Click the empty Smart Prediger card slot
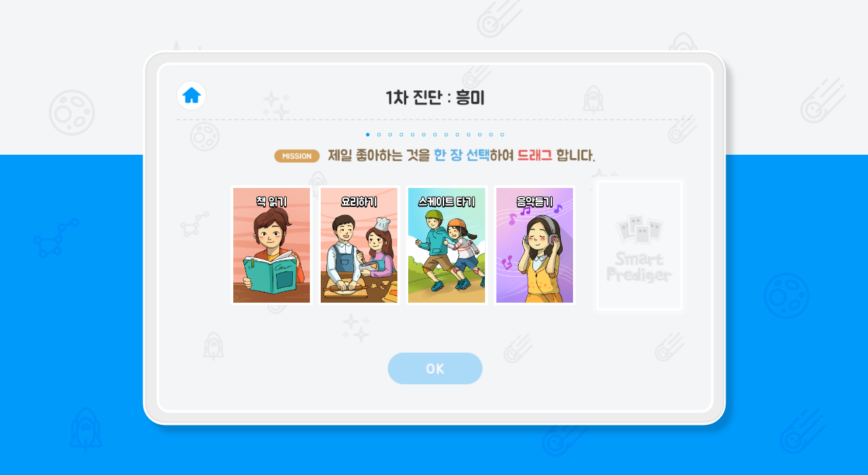The height and width of the screenshot is (475, 868). (x=639, y=245)
